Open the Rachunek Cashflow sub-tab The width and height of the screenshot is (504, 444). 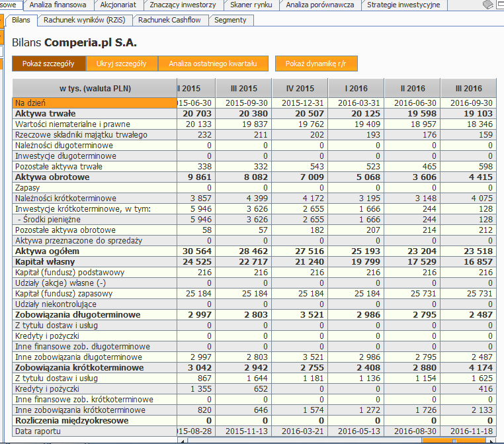click(169, 20)
